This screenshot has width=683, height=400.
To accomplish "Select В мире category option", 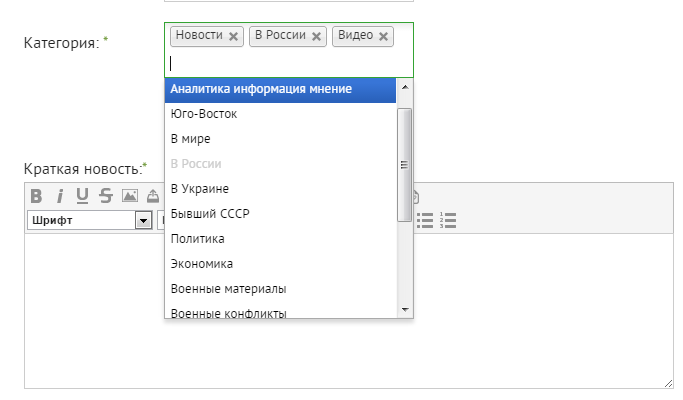I will tap(190, 139).
